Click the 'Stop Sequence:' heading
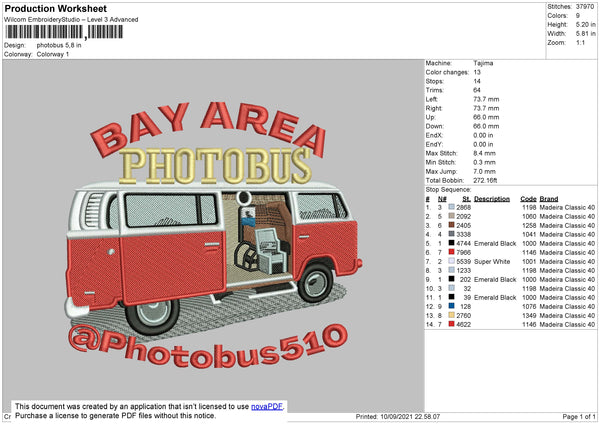This screenshot has height=424, width=600. tap(448, 190)
